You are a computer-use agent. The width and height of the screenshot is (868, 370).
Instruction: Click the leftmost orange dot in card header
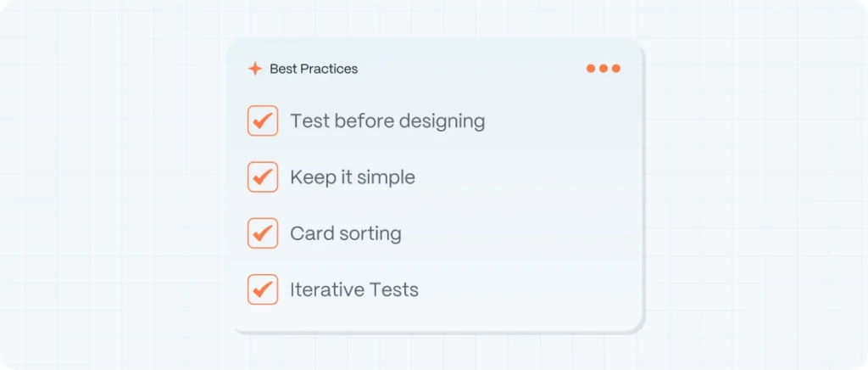point(591,69)
